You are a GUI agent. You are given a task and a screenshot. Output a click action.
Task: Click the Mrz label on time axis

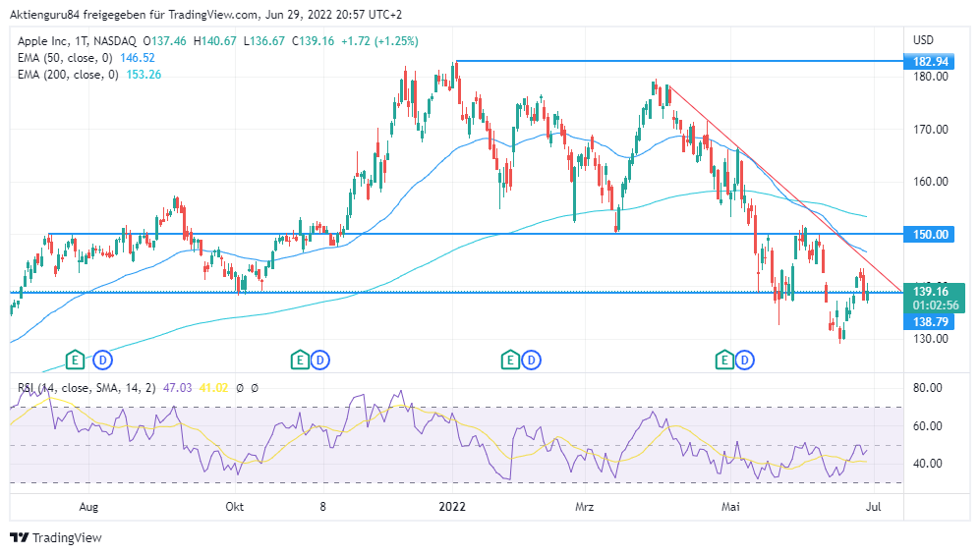[585, 506]
